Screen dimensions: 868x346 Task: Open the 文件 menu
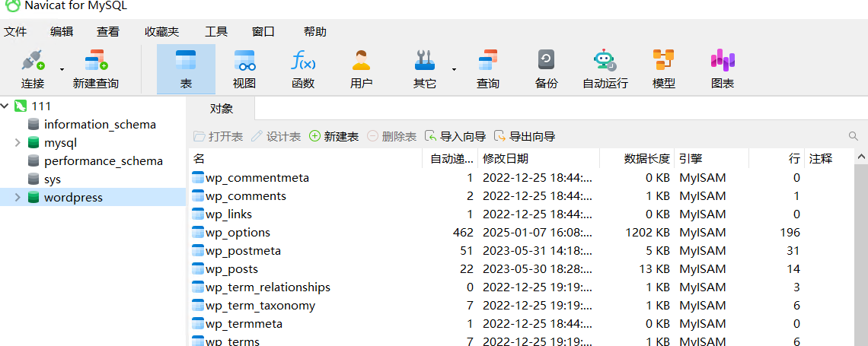15,31
